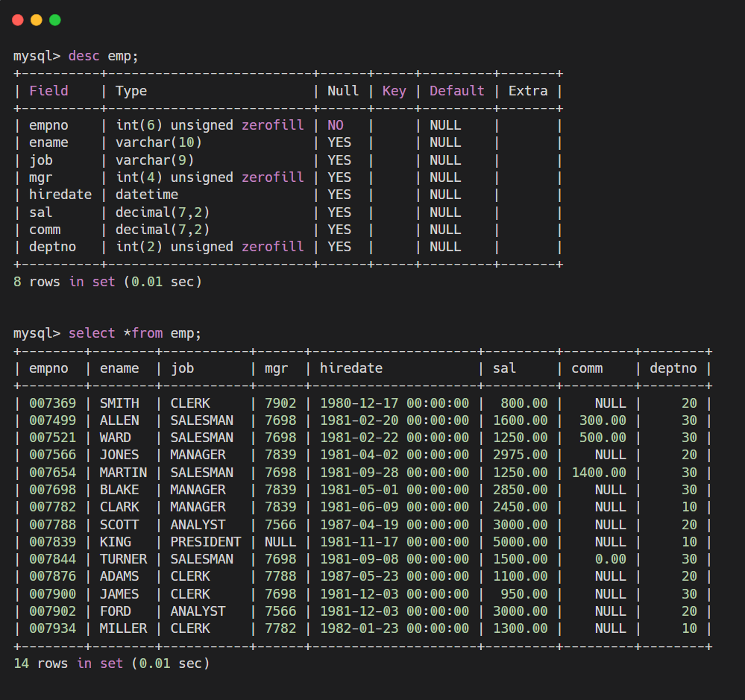The width and height of the screenshot is (745, 700).
Task: Click comm value '1400.00'
Action: point(599,473)
